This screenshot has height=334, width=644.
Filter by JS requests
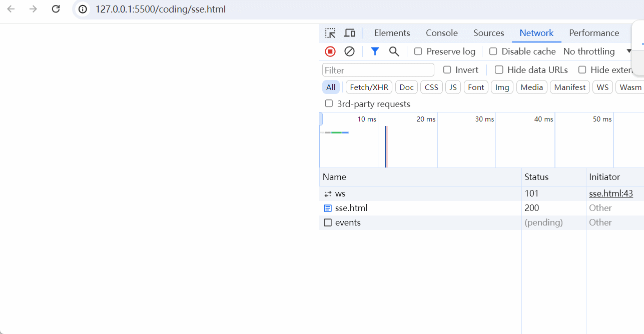pyautogui.click(x=453, y=87)
